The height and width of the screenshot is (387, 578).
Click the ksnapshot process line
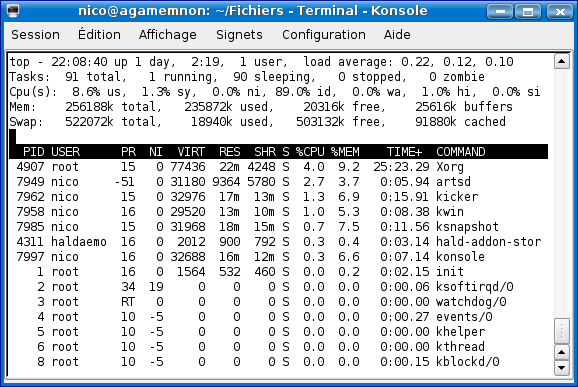click(278, 227)
